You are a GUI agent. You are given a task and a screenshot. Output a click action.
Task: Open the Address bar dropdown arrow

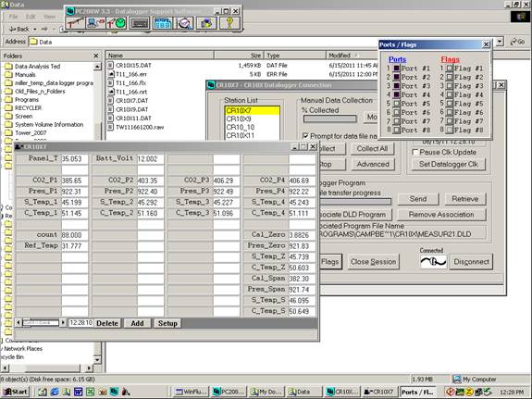coord(500,42)
